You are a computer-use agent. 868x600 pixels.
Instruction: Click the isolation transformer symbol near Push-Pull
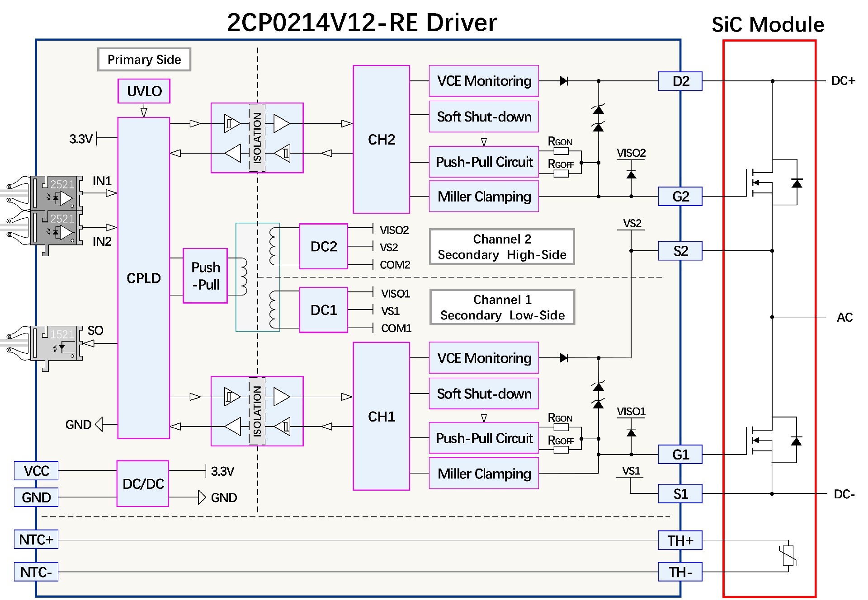pos(258,277)
